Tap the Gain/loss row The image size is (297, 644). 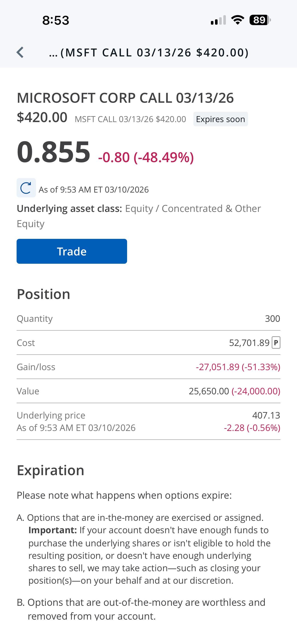click(148, 367)
